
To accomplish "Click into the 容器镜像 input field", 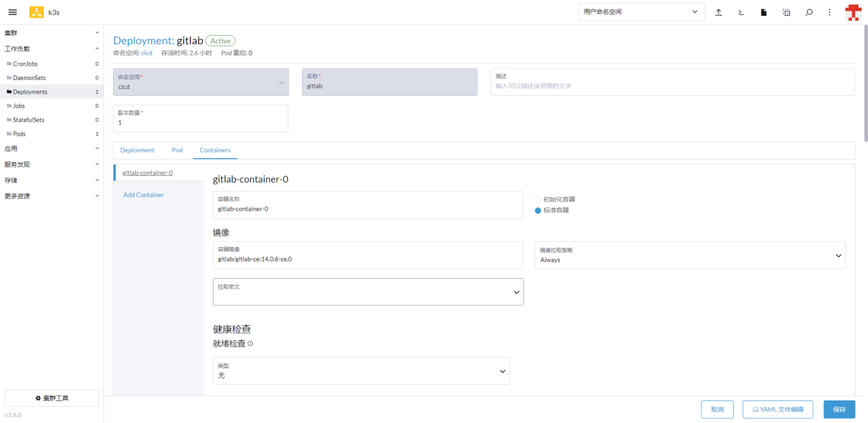I will (x=368, y=259).
